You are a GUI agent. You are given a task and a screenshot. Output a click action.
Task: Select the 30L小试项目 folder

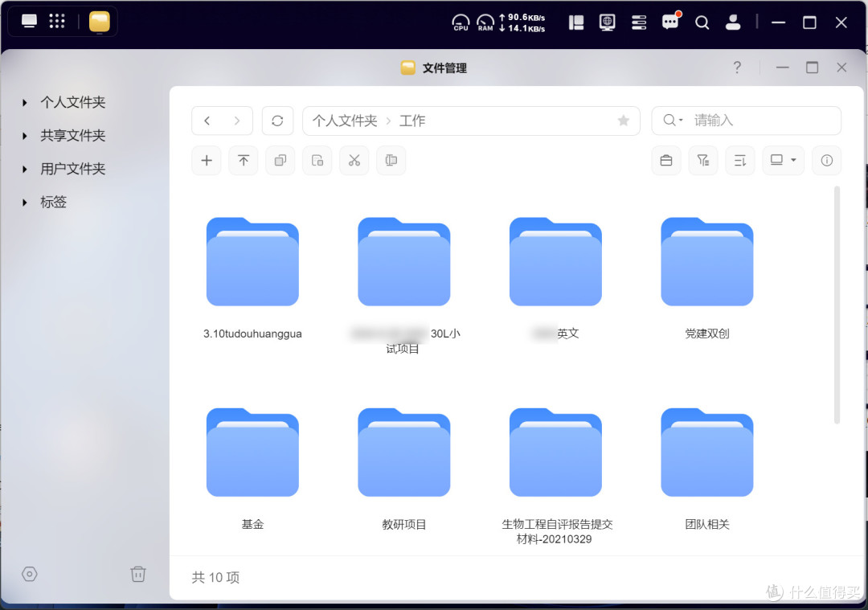point(404,261)
